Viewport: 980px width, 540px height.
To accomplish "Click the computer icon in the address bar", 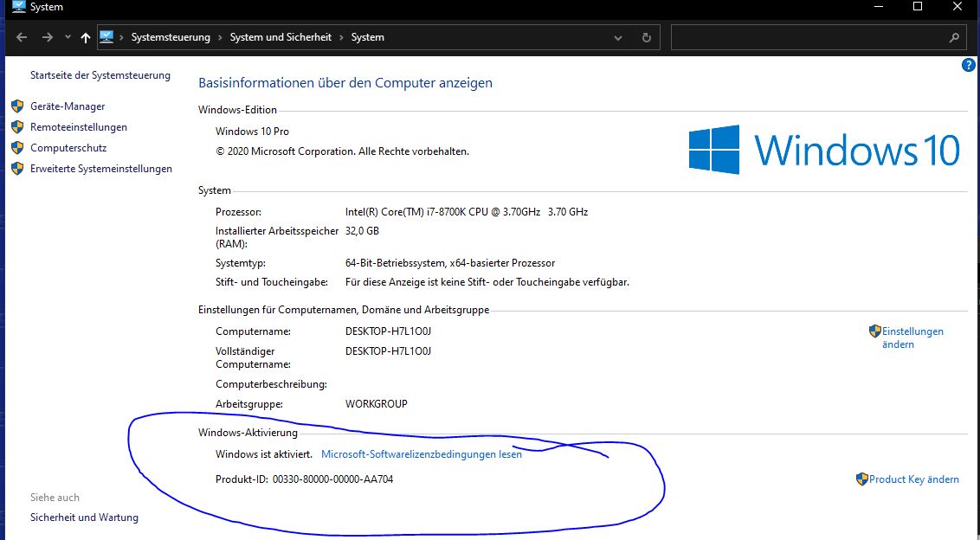I will tap(106, 37).
